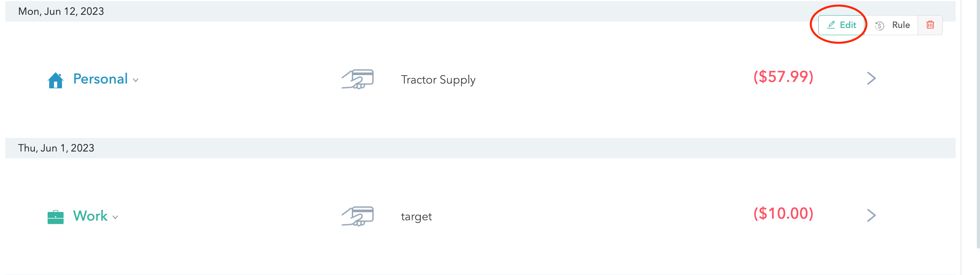Open Tractor Supply details via right chevron
Viewport: 980px width, 275px height.
(x=872, y=78)
